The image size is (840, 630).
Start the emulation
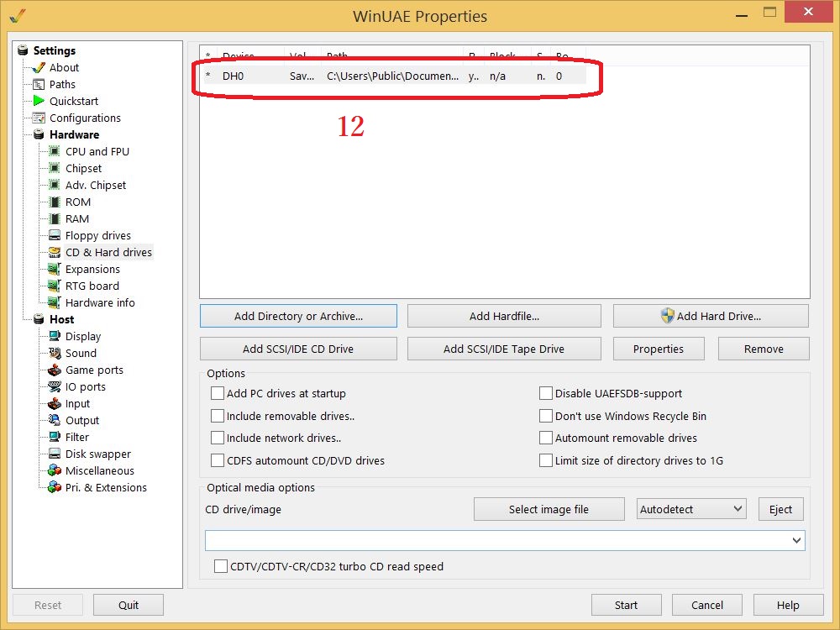[627, 605]
